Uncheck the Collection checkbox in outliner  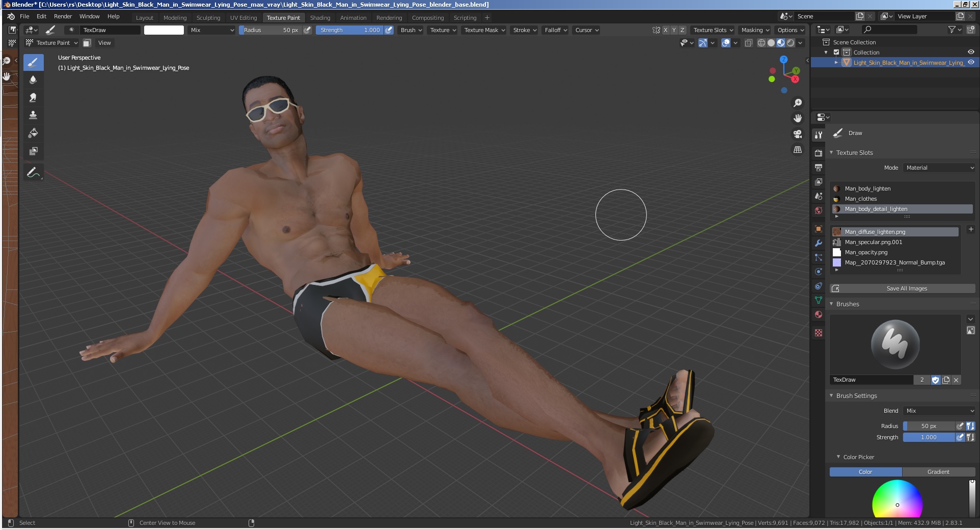coord(836,52)
